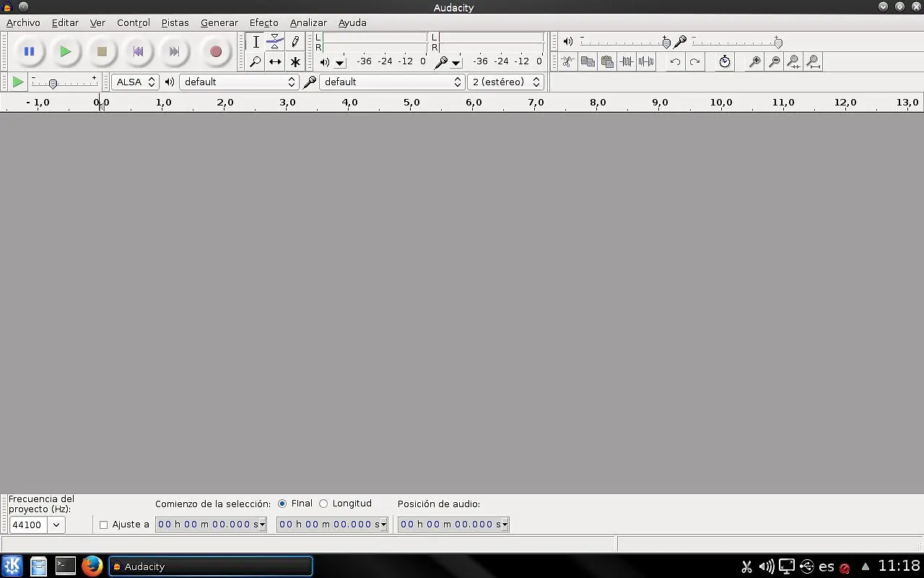Viewport: 924px width, 578px height.
Task: Click the Cut scissors icon
Action: 568,62
